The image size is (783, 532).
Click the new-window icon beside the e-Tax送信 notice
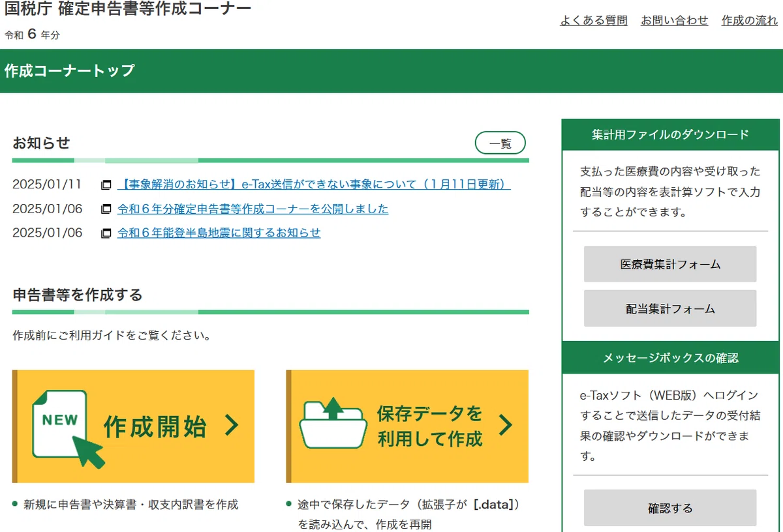[x=106, y=185]
